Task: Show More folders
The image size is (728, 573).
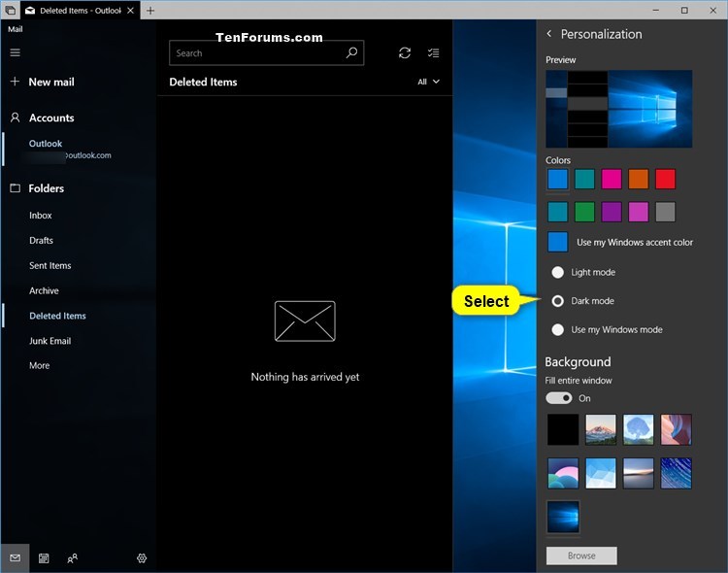Action: [x=40, y=365]
